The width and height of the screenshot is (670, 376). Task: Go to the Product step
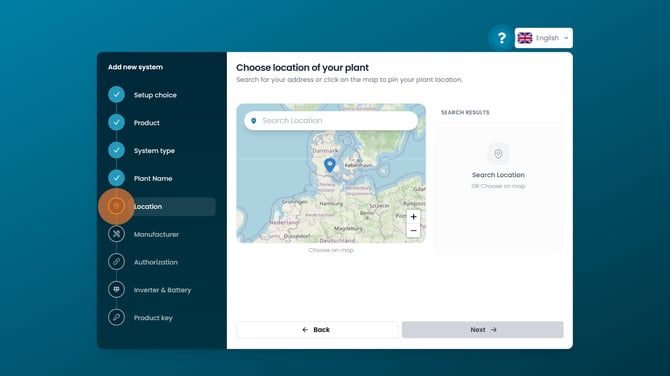pos(147,123)
